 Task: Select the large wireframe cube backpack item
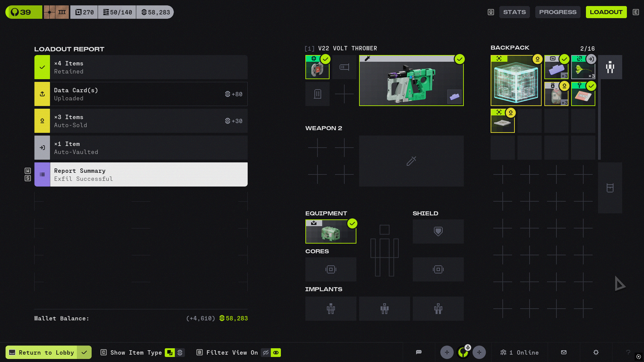click(516, 81)
